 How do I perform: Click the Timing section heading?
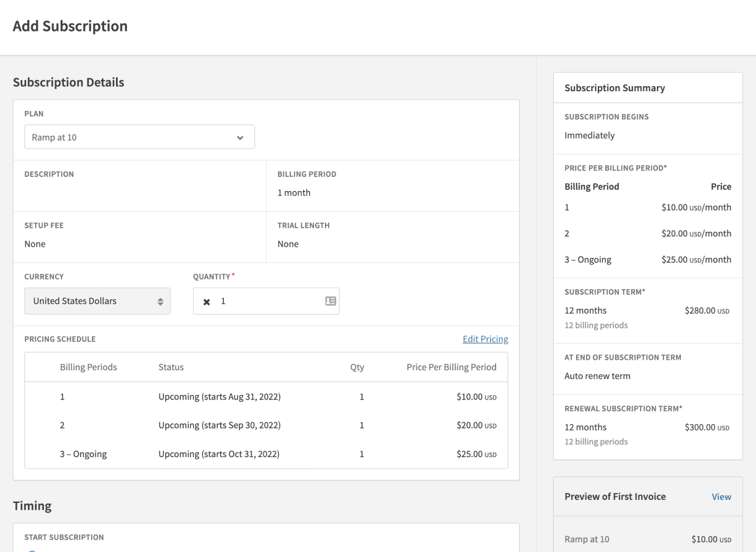click(x=32, y=506)
